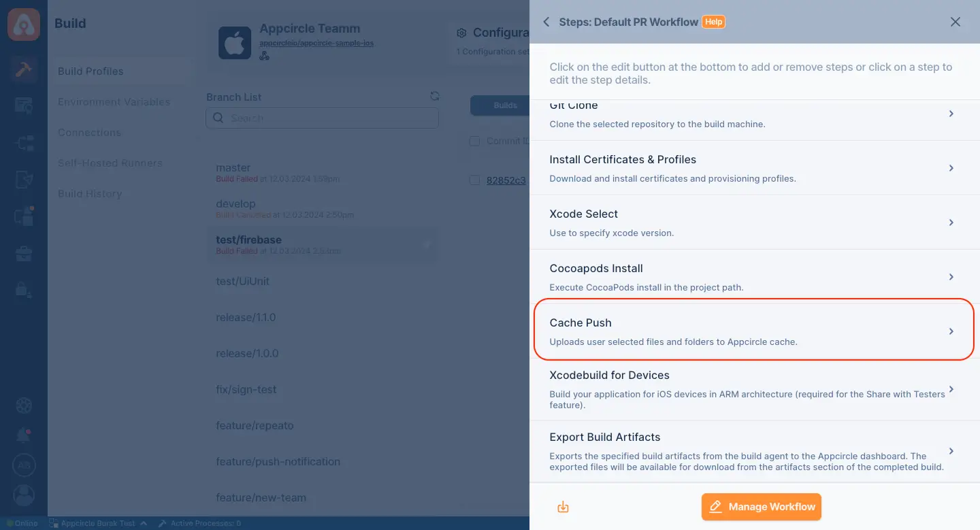Click the webhook icon under the repository link
The image size is (980, 530).
[x=265, y=56]
